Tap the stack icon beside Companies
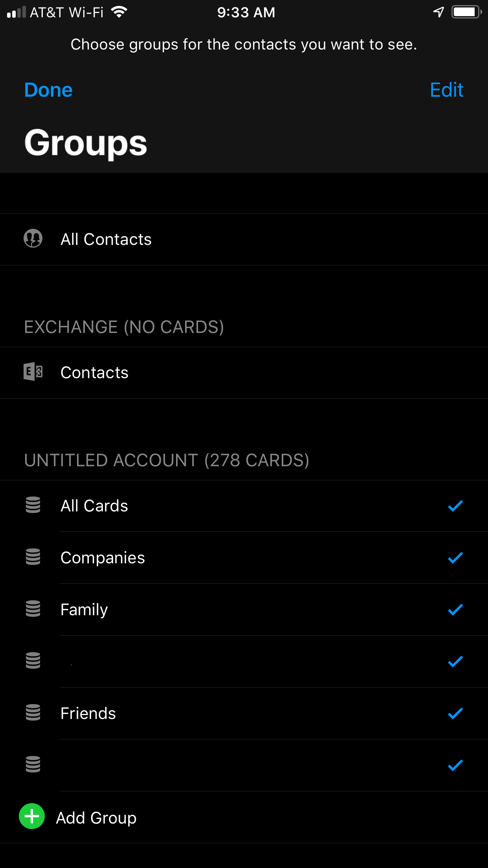 click(33, 557)
